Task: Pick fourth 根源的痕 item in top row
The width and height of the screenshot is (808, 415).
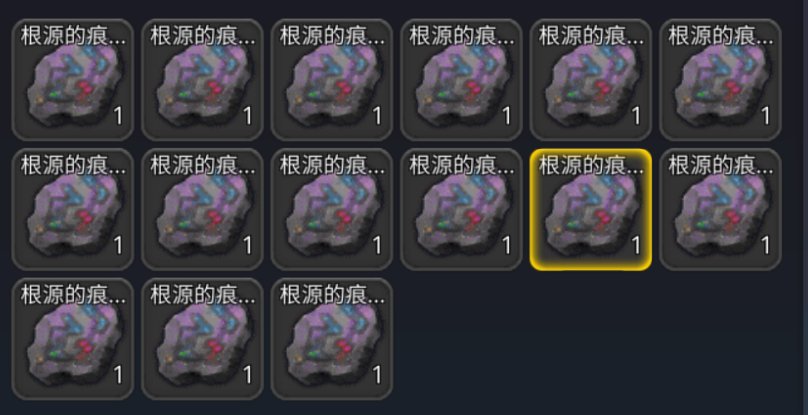Action: pos(461,80)
